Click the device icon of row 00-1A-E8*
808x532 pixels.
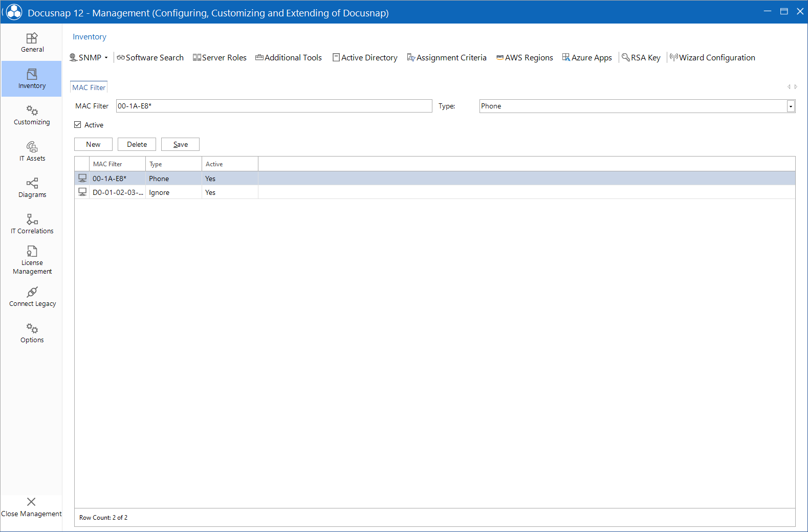pos(82,178)
